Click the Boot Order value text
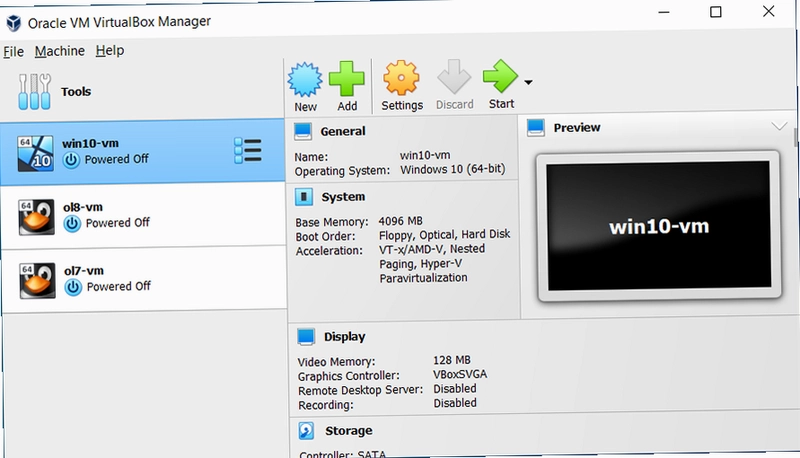Screen dimensions: 800x458 click(444, 235)
